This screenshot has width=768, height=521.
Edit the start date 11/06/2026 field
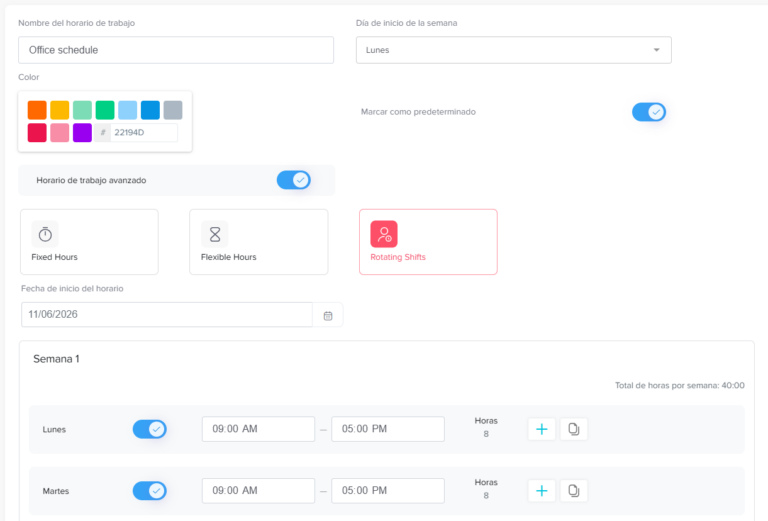(167, 314)
